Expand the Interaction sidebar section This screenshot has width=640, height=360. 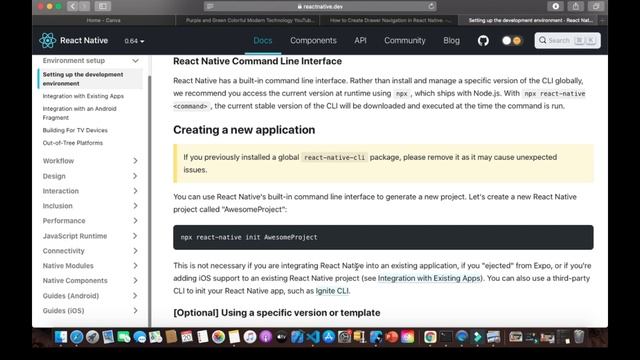pyautogui.click(x=91, y=191)
